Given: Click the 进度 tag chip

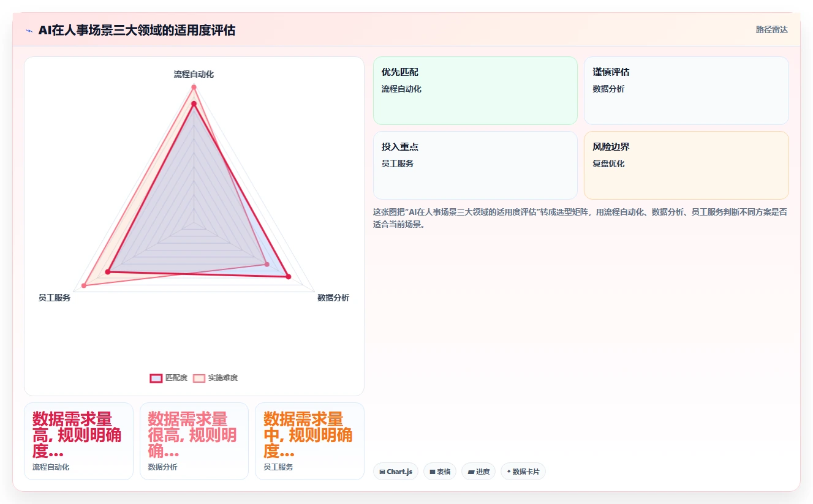Looking at the screenshot, I should 478,472.
